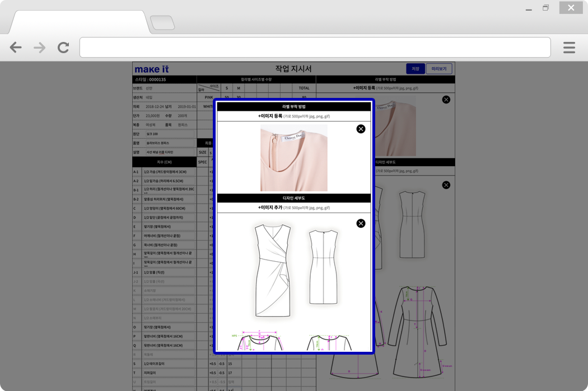
Task: Select the E 앞기장 measurement field
Action: pyautogui.click(x=169, y=227)
